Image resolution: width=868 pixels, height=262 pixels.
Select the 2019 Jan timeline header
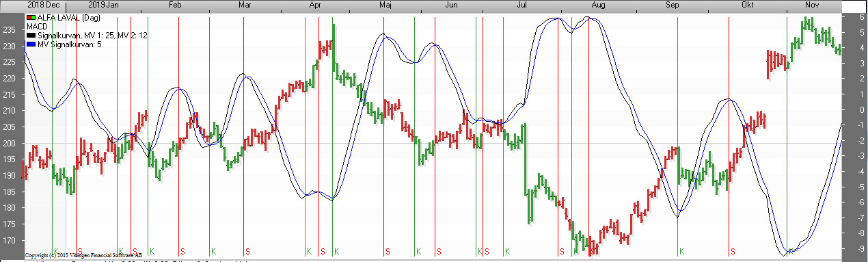(104, 5)
